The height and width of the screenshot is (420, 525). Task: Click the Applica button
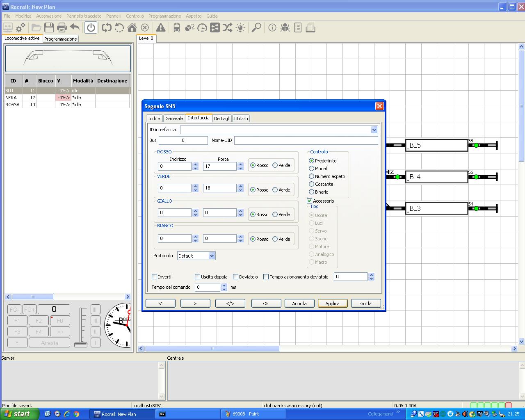tap(333, 304)
